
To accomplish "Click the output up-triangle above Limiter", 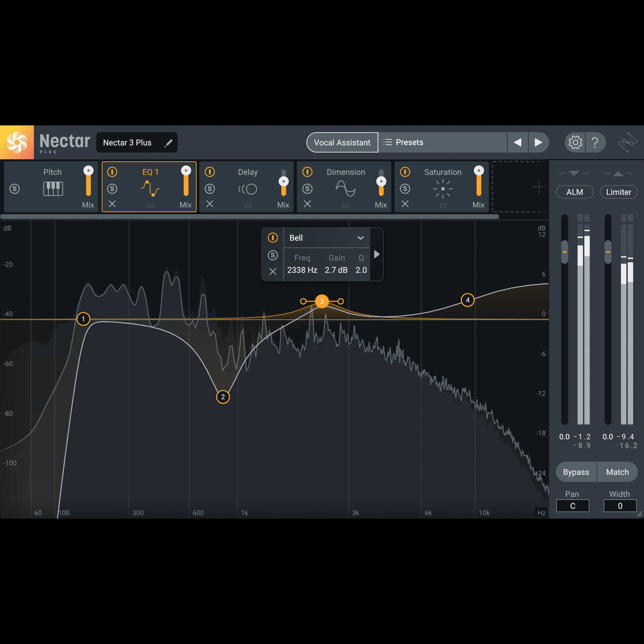I will [x=618, y=173].
